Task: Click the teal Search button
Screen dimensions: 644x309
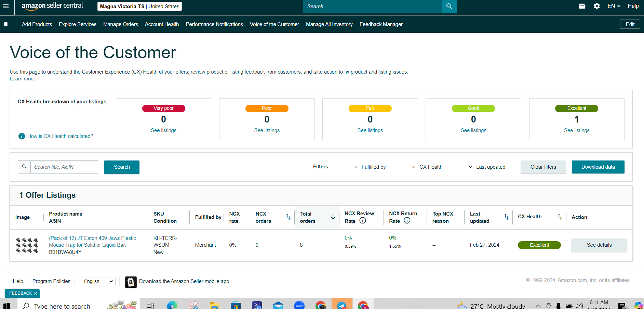Action: [122, 167]
